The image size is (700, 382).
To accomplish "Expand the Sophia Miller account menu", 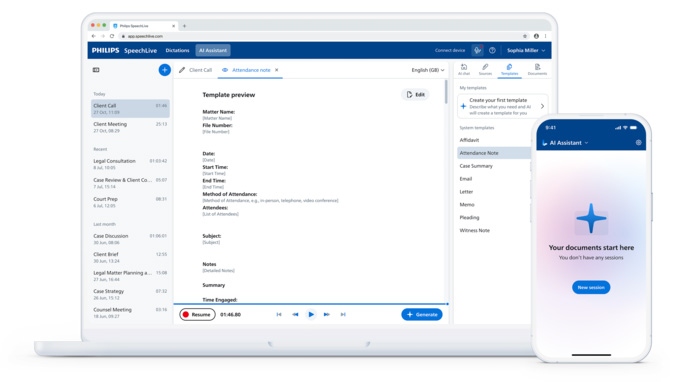I will click(526, 50).
